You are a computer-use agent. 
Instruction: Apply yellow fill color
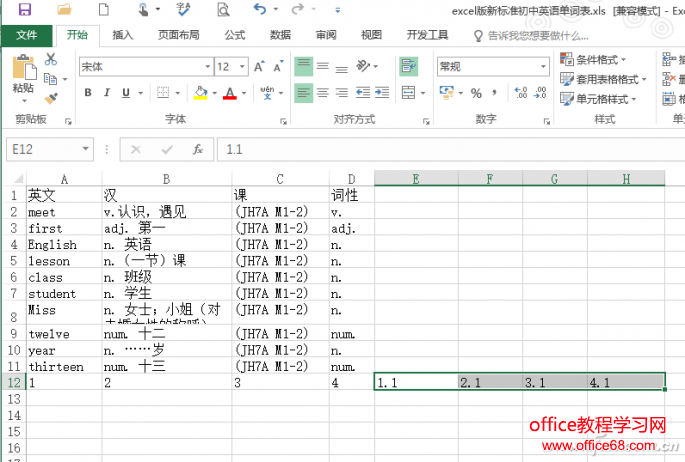(201, 93)
